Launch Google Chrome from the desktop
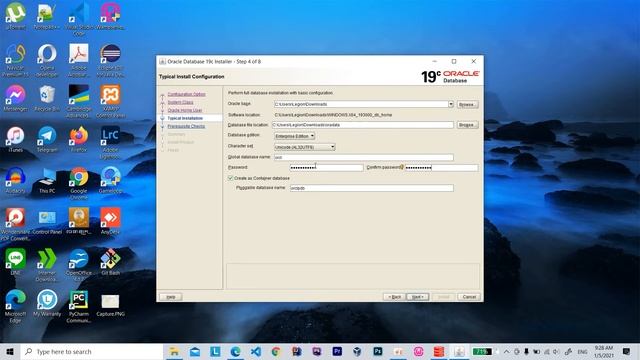This screenshot has width=640, height=360. tap(79, 183)
